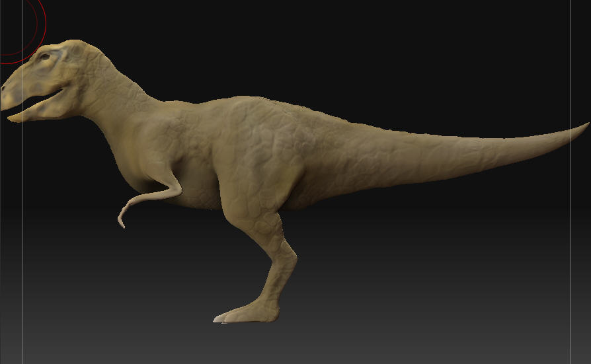Image resolution: width=591 pixels, height=364 pixels.
Task: Click the dinosaur model's eye
Action: 45,57
